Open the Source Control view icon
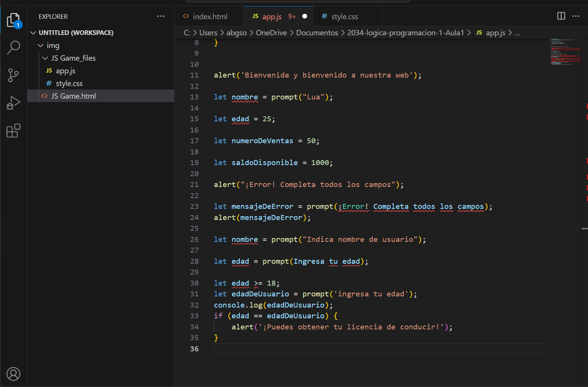The image size is (588, 387). [x=13, y=75]
